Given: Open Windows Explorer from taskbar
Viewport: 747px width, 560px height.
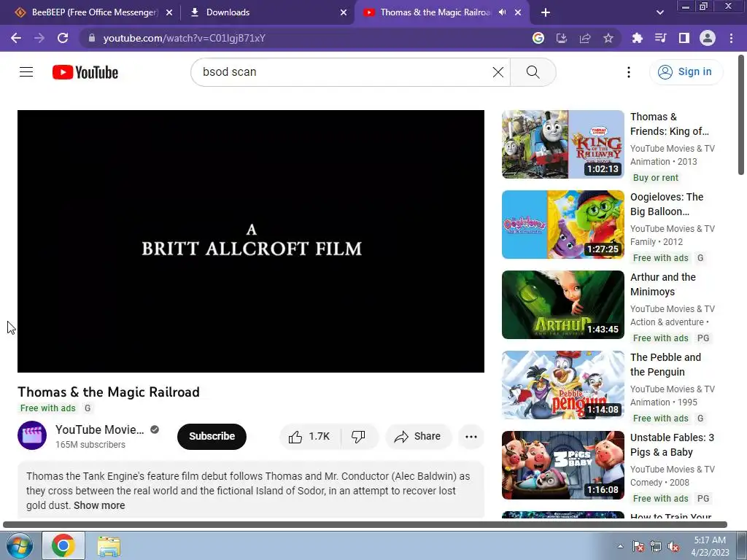Looking at the screenshot, I should (109, 545).
